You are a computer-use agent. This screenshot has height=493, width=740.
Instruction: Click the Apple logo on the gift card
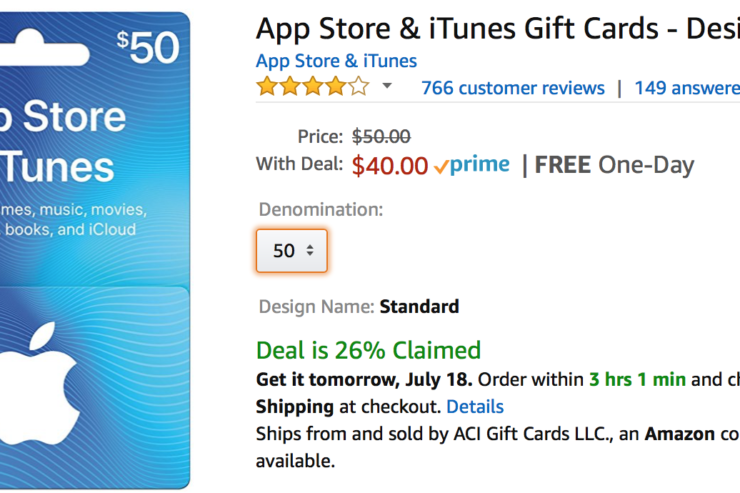coord(38,383)
